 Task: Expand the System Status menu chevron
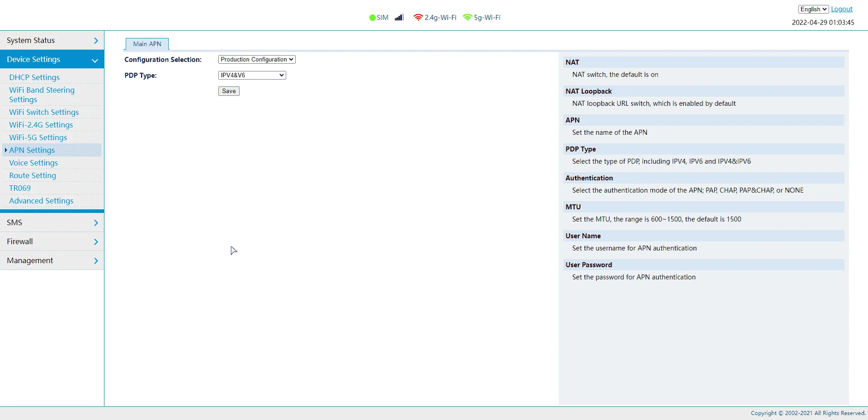pos(96,41)
